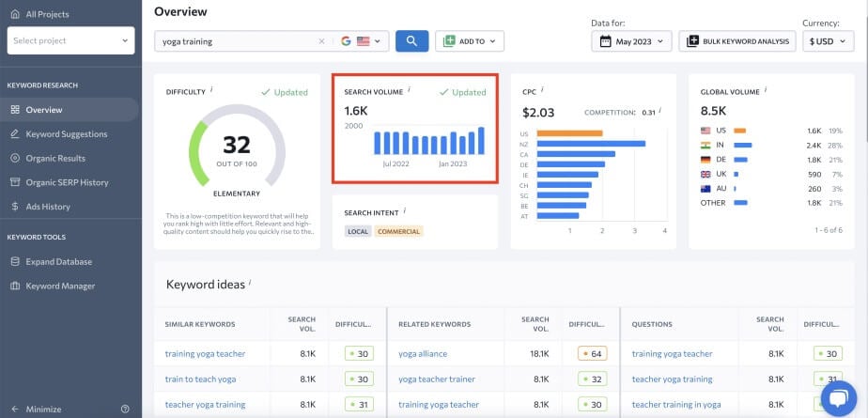Click the orange US CPC bar

pyautogui.click(x=569, y=133)
